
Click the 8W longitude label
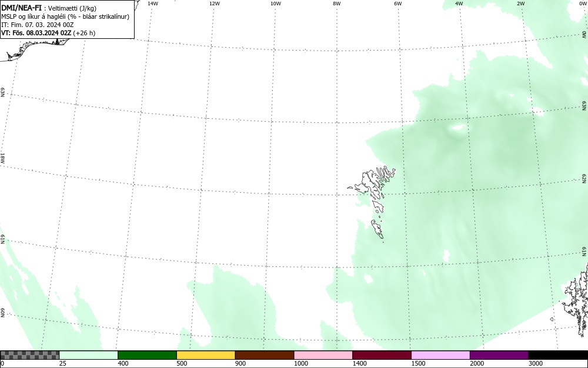(337, 4)
